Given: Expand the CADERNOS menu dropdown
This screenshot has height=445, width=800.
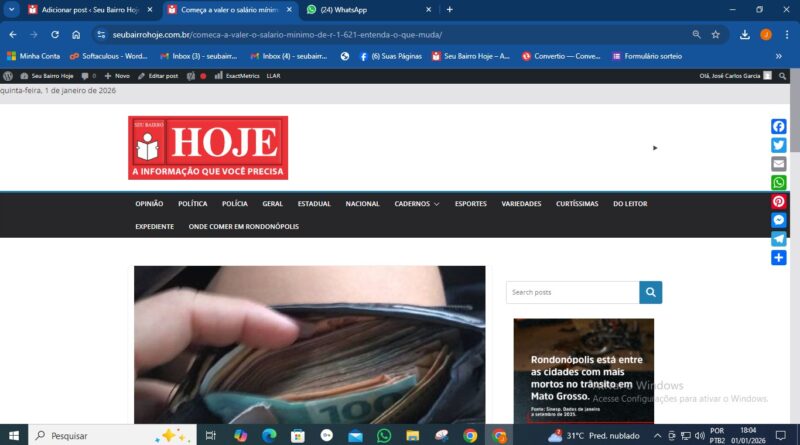Looking at the screenshot, I should tap(416, 204).
